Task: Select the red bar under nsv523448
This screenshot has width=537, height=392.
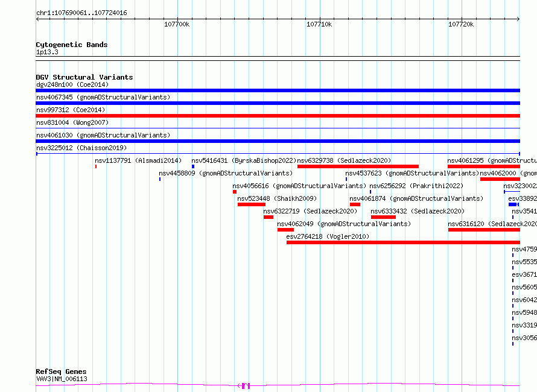Action: (252, 204)
